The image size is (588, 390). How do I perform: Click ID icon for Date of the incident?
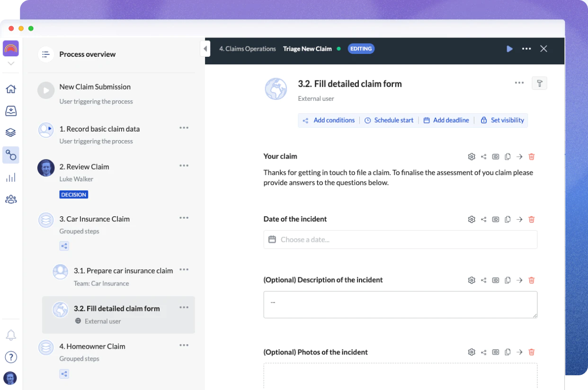(x=496, y=219)
